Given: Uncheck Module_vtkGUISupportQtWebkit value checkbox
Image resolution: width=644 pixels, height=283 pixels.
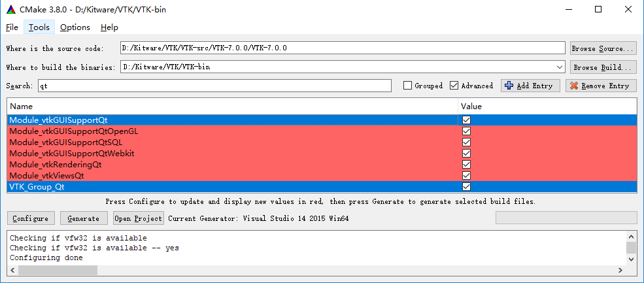Looking at the screenshot, I should [466, 153].
